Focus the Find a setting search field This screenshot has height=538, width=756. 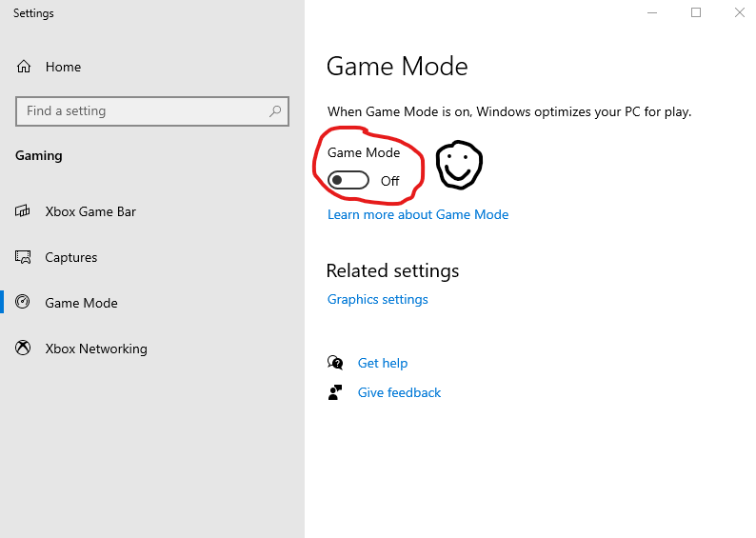143,111
